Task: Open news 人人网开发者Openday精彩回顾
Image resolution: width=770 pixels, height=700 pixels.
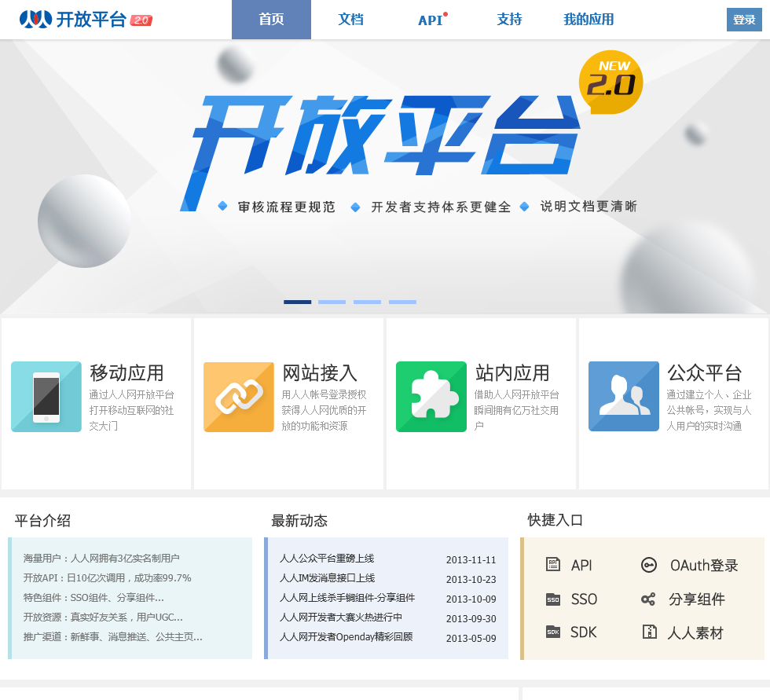Action: click(x=346, y=636)
